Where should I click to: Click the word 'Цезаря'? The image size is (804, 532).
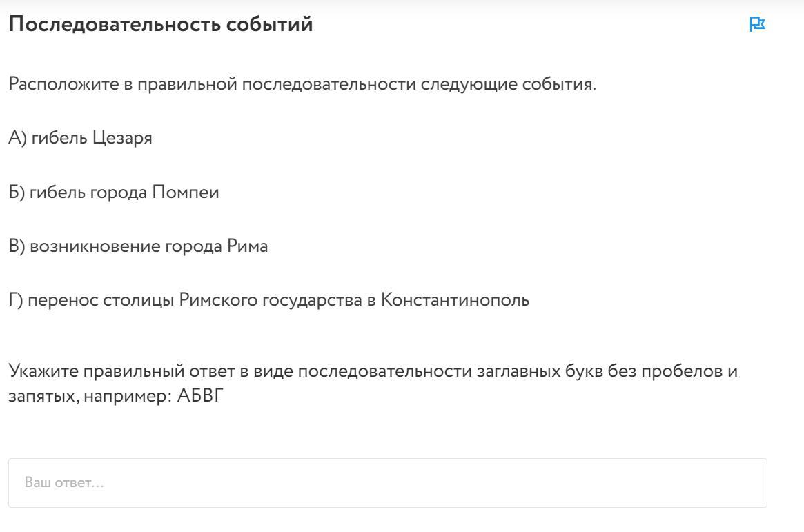[x=122, y=138]
